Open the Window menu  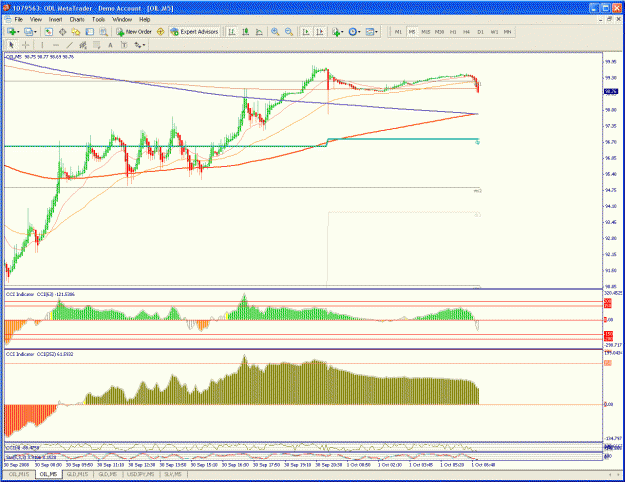pyautogui.click(x=122, y=20)
